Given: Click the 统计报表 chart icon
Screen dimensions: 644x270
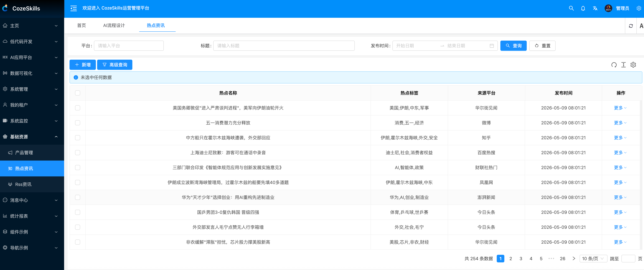Looking at the screenshot, I should coord(5,216).
